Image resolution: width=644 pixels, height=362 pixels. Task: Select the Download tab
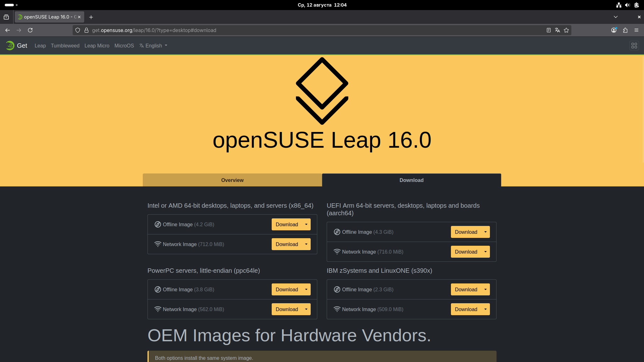pos(411,180)
